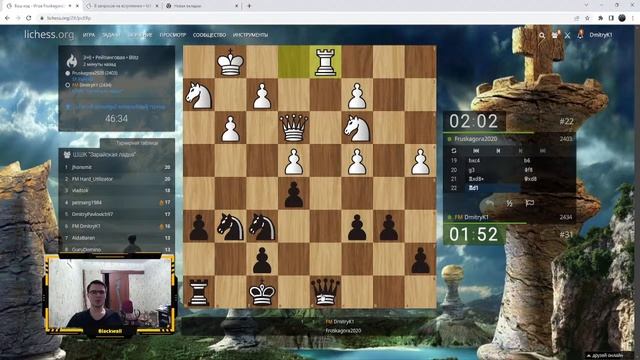Open the notifications bell
Viewport: 640px width, 360px height.
580,35
